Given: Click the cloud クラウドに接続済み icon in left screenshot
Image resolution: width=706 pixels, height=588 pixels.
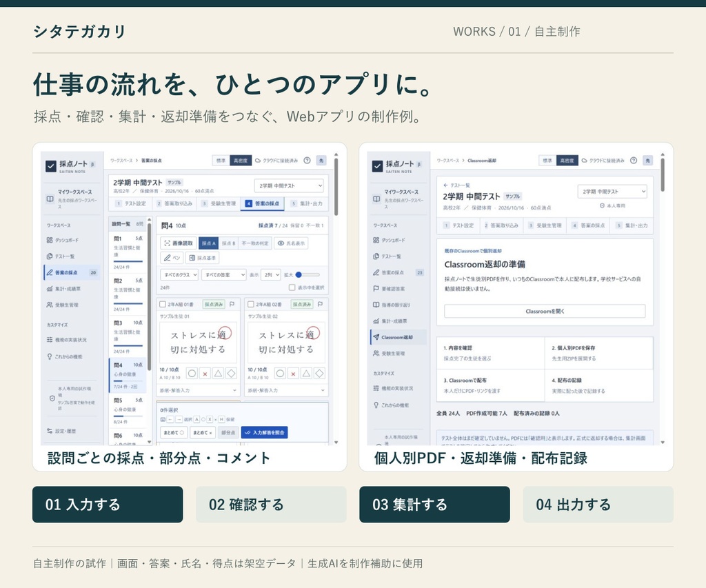Looking at the screenshot, I should click(258, 161).
